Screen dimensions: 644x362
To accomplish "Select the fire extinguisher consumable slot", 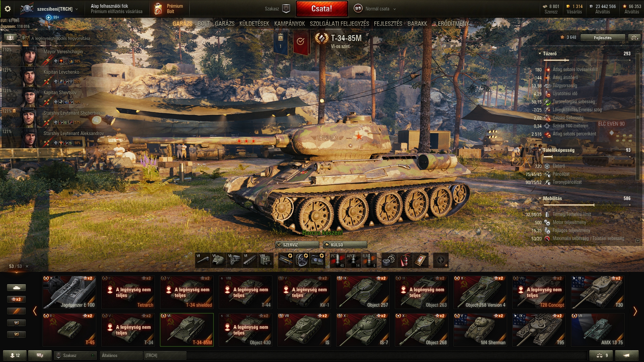I will 405,260.
